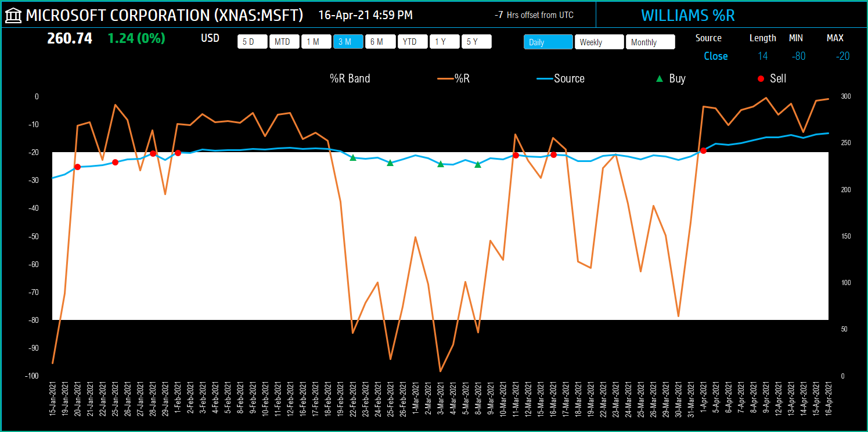Click the WILLIAMS %R title
Image resolution: width=868 pixels, height=432 pixels.
pos(688,15)
